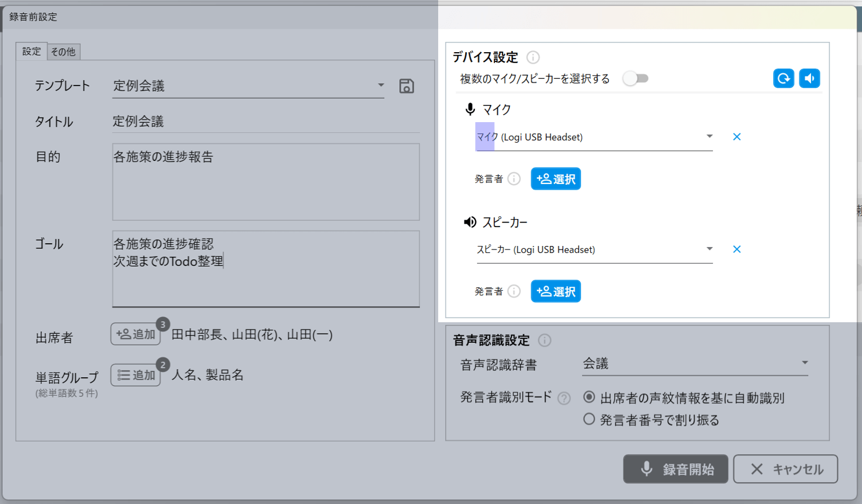Click info icon beside microphone 発言者 label

pyautogui.click(x=514, y=179)
